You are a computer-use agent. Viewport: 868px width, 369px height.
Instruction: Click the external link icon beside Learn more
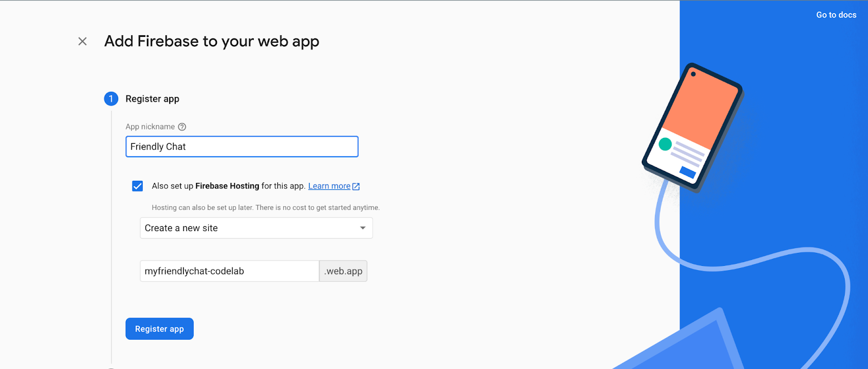[356, 186]
